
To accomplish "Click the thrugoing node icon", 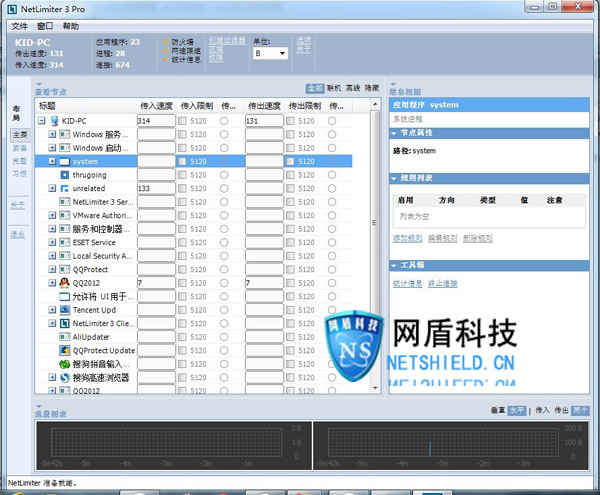I will pos(65,175).
